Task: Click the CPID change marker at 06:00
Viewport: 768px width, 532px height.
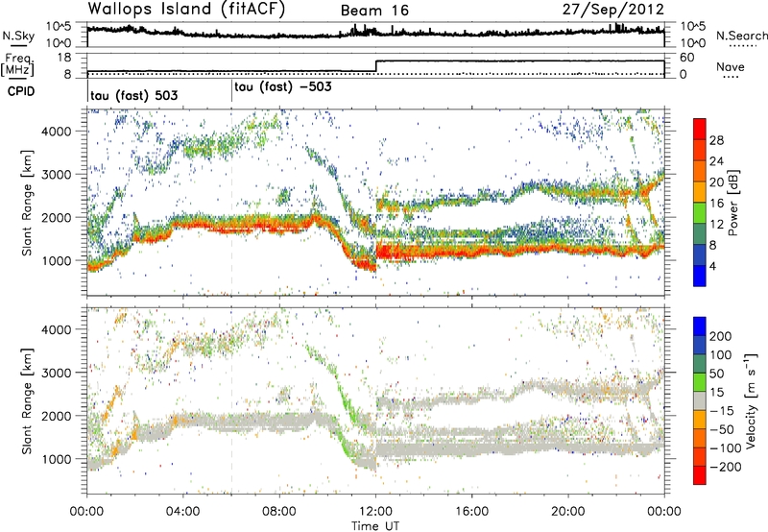Action: click(x=231, y=91)
